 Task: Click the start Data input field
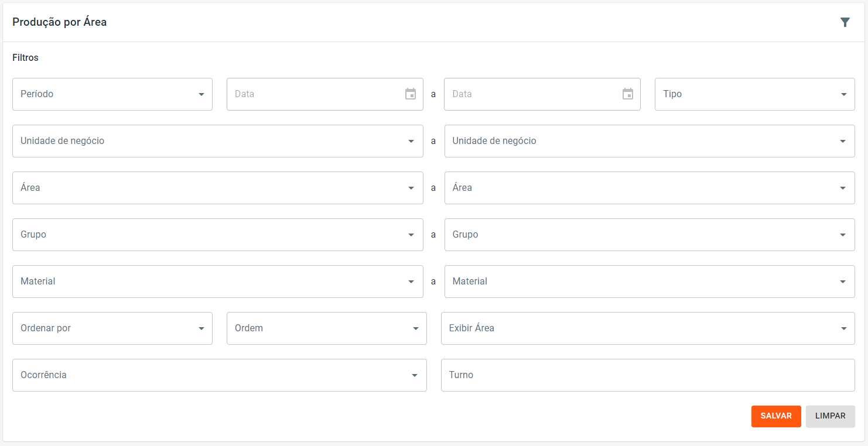(316, 94)
